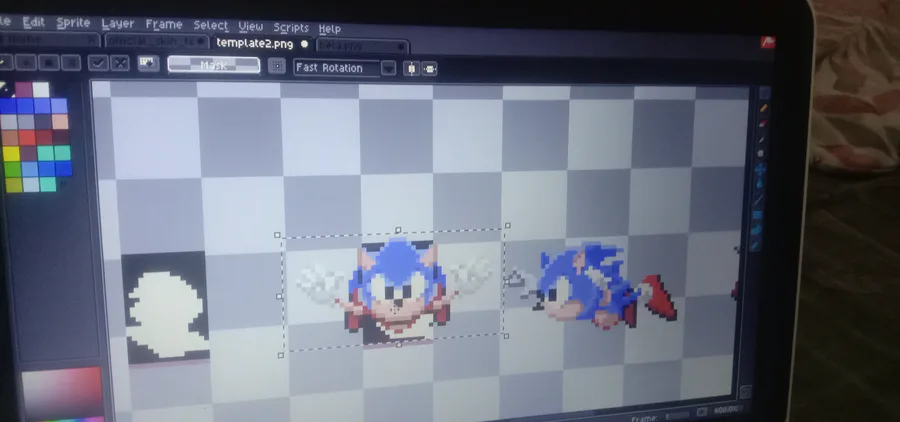This screenshot has height=422, width=900.
Task: Pick the peach swatch in the palette
Action: tap(60, 121)
